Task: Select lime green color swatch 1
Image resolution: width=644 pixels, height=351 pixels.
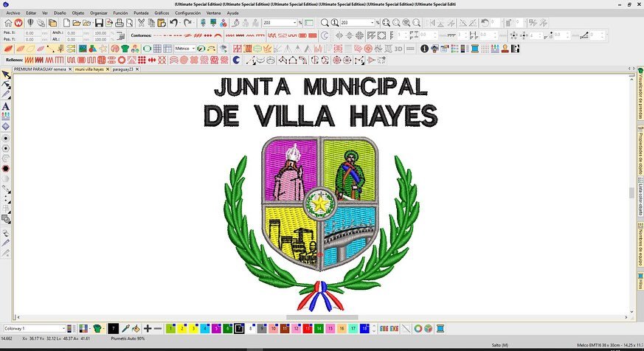Action: tap(170, 328)
